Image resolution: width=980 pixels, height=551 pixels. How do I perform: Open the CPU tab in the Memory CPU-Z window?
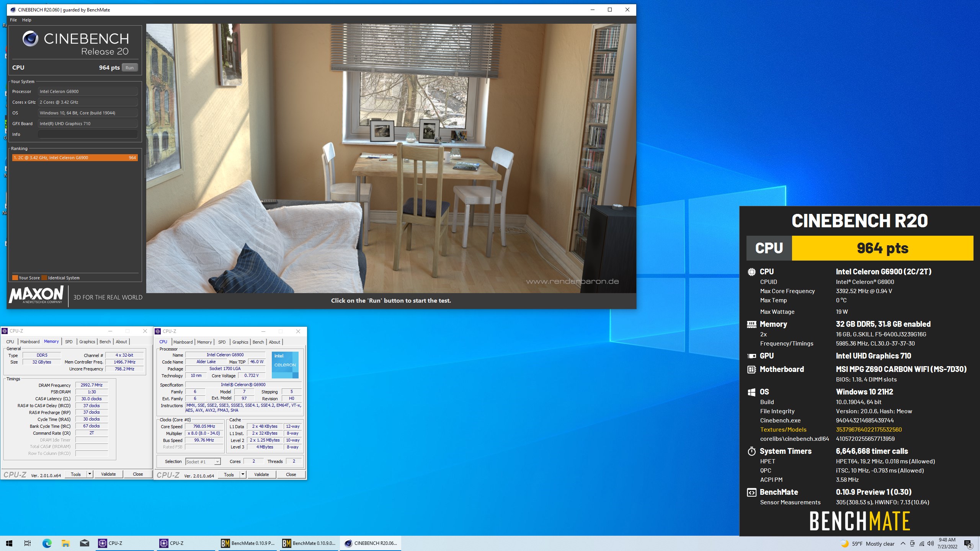tap(10, 342)
